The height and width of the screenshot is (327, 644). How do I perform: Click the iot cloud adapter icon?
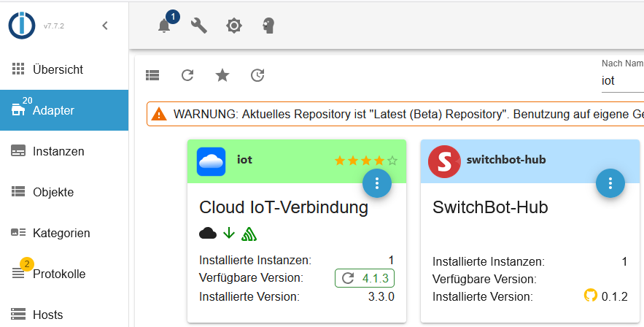[x=212, y=161]
